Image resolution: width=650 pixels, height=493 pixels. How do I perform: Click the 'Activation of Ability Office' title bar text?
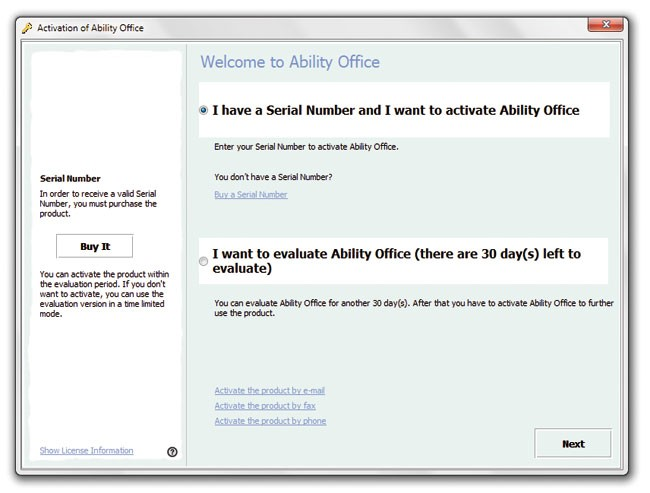click(x=90, y=28)
